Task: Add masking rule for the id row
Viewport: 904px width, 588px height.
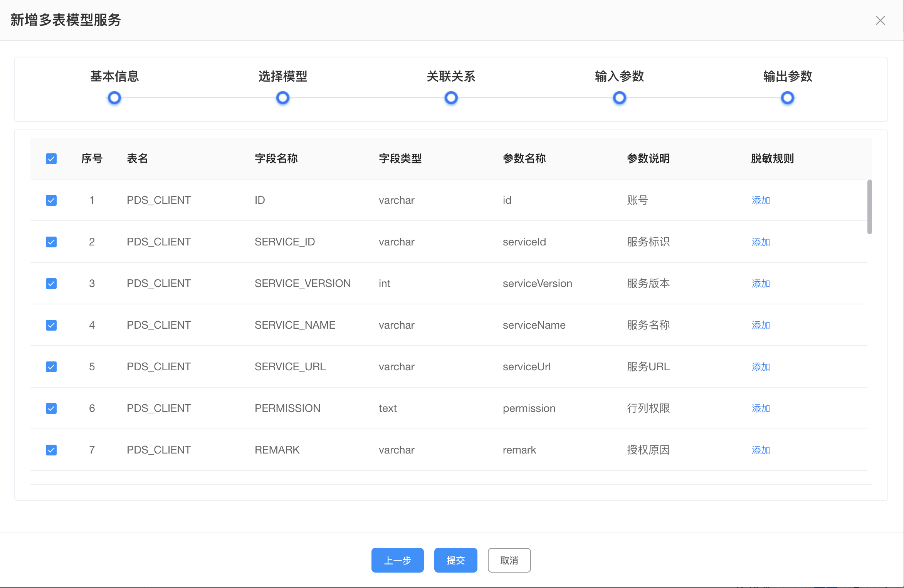Action: [x=761, y=200]
